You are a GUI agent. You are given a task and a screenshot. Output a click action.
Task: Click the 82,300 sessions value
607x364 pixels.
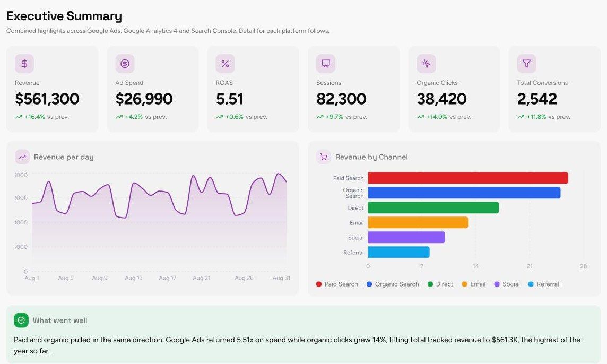(341, 99)
